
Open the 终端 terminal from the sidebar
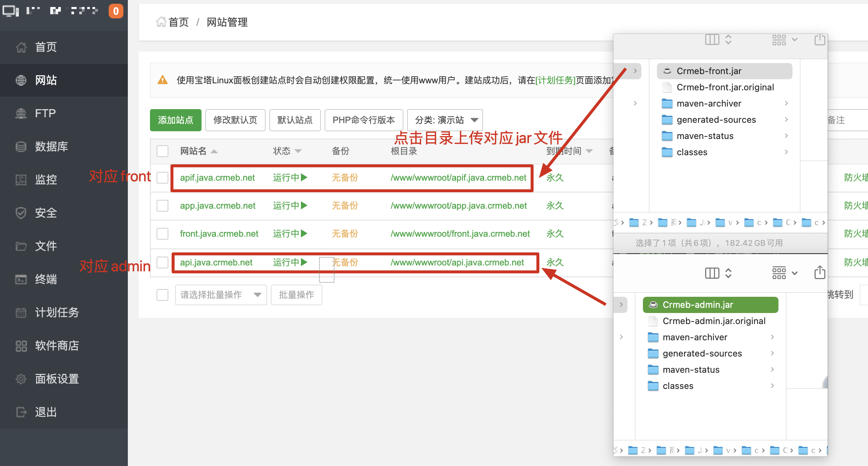[46, 279]
